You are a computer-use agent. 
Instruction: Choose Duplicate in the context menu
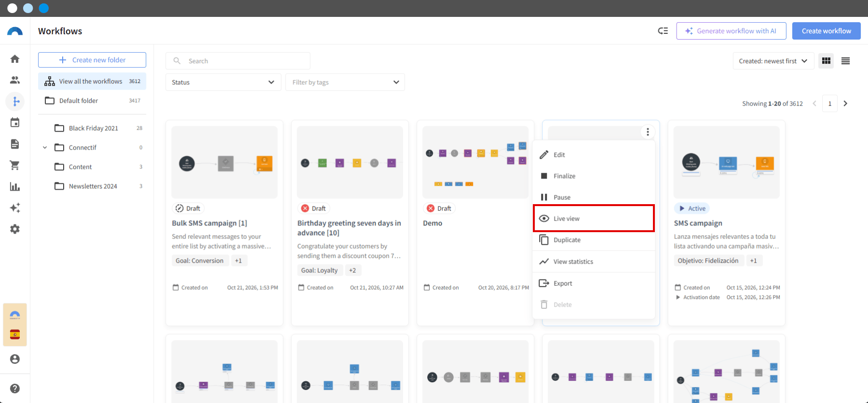click(594, 240)
